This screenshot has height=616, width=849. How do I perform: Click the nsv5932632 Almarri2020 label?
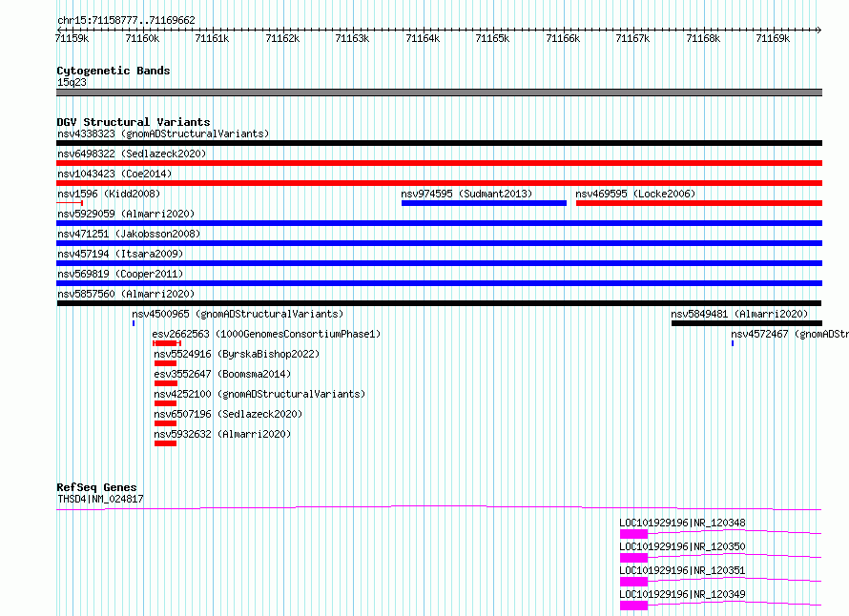pos(222,434)
